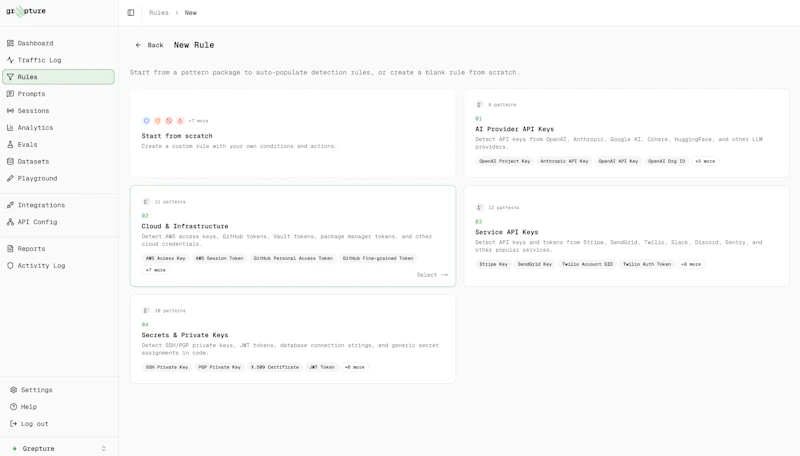This screenshot has height=456, width=800.
Task: Click the Stripe Key tag
Action: tap(493, 264)
